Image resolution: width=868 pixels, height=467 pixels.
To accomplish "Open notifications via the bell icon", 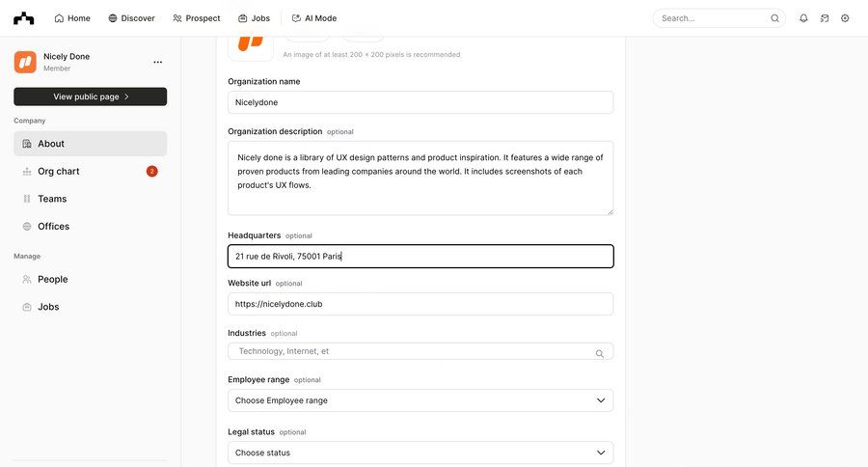I will [803, 18].
